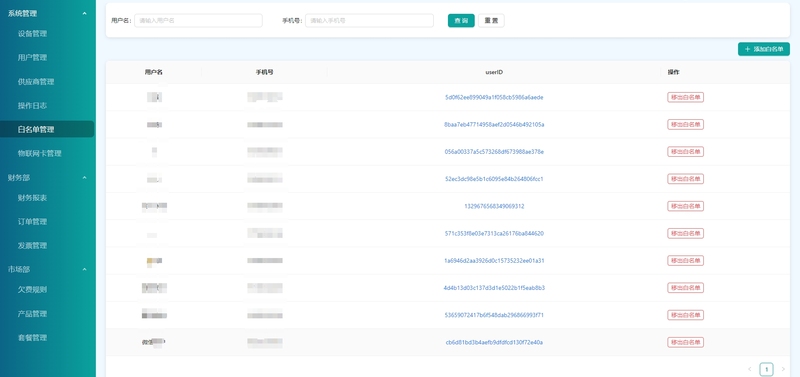This screenshot has height=377, width=800.
Task: View 操作日志 from sidebar
Action: coord(33,106)
